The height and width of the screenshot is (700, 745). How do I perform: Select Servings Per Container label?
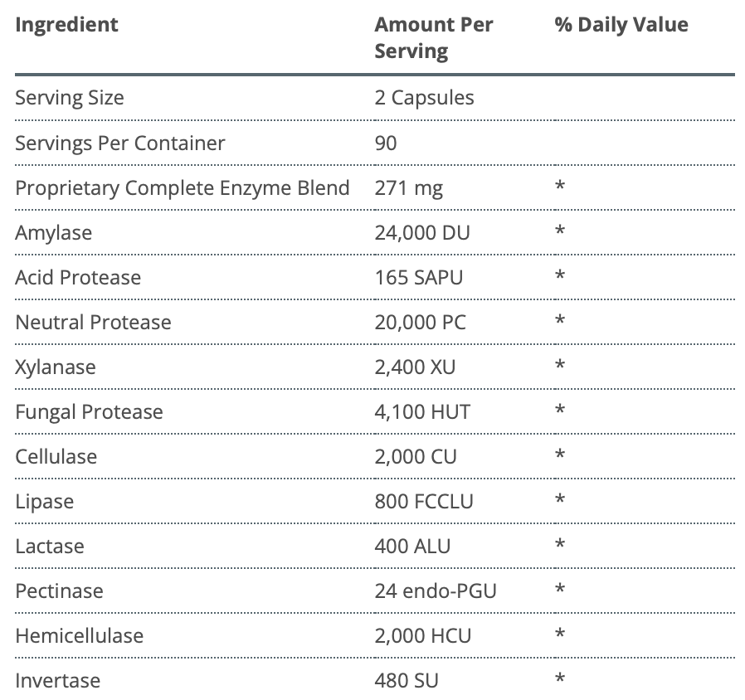(x=119, y=143)
